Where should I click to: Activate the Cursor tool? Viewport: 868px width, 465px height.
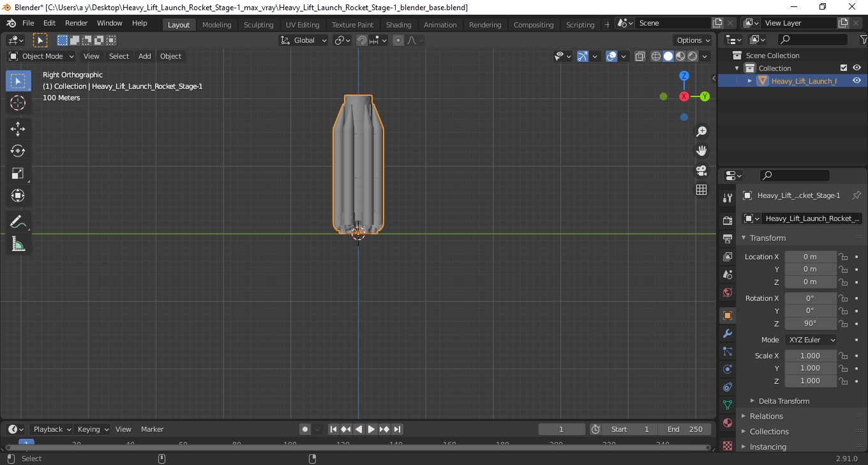tap(18, 103)
